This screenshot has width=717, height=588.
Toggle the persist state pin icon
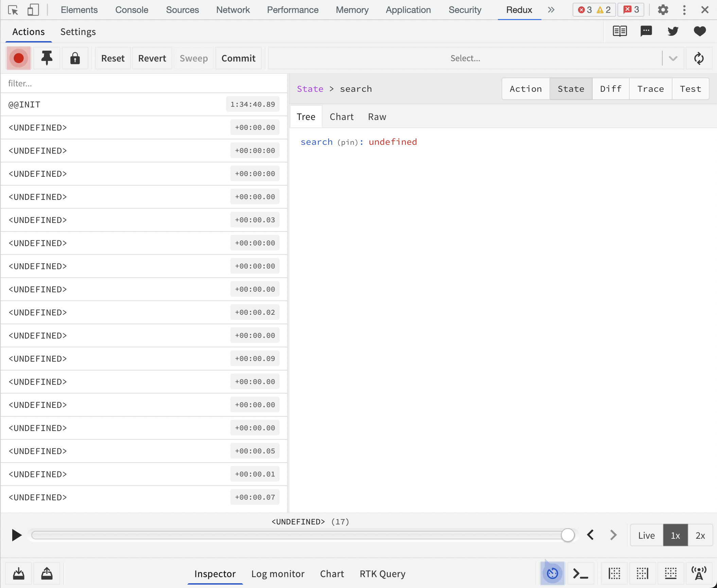[x=47, y=58]
